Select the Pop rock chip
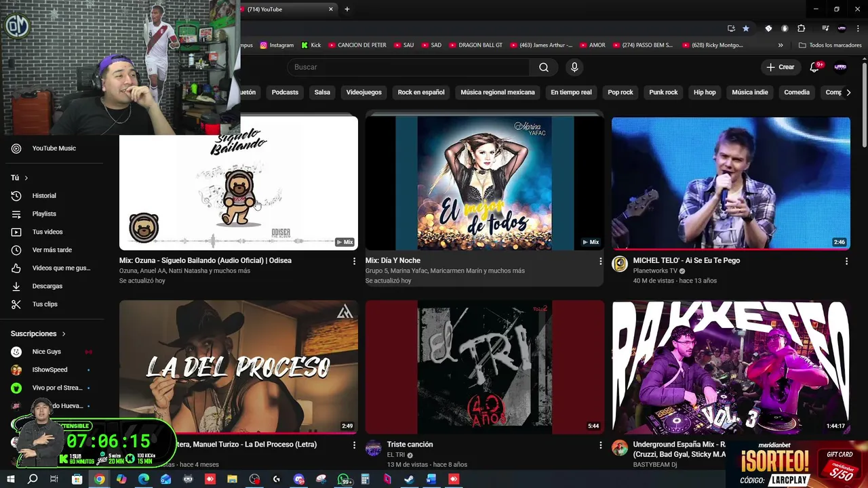Viewport: 868px width, 488px height. click(x=620, y=92)
